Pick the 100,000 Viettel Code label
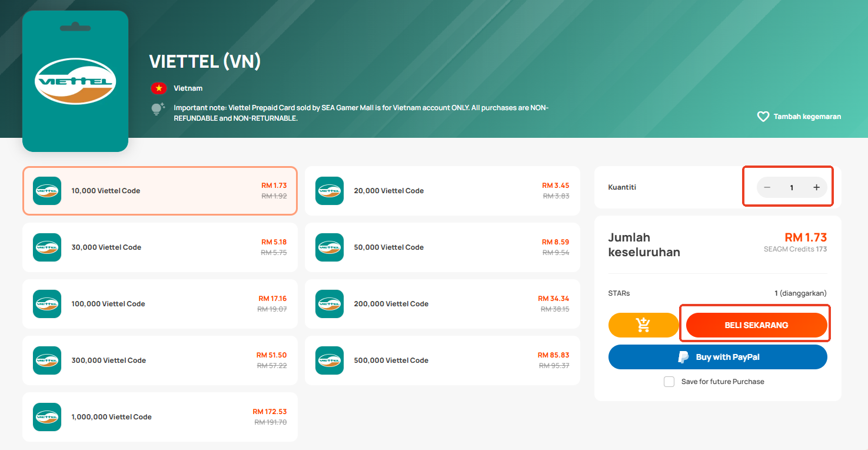 (x=108, y=304)
